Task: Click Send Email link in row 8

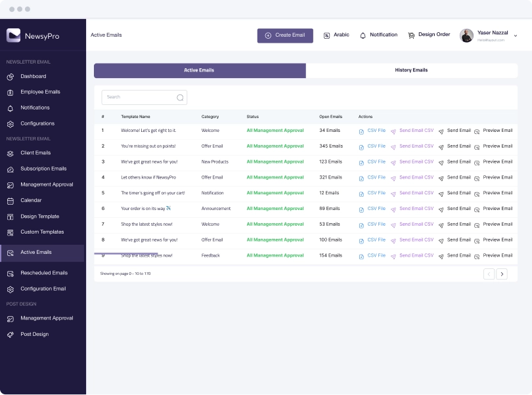Action: (459, 239)
